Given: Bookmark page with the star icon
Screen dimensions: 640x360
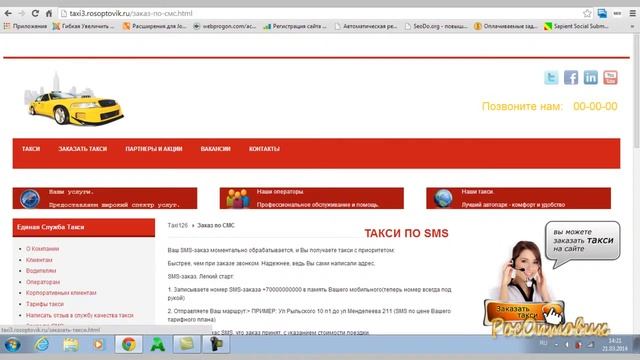Looking at the screenshot, I should (x=587, y=13).
